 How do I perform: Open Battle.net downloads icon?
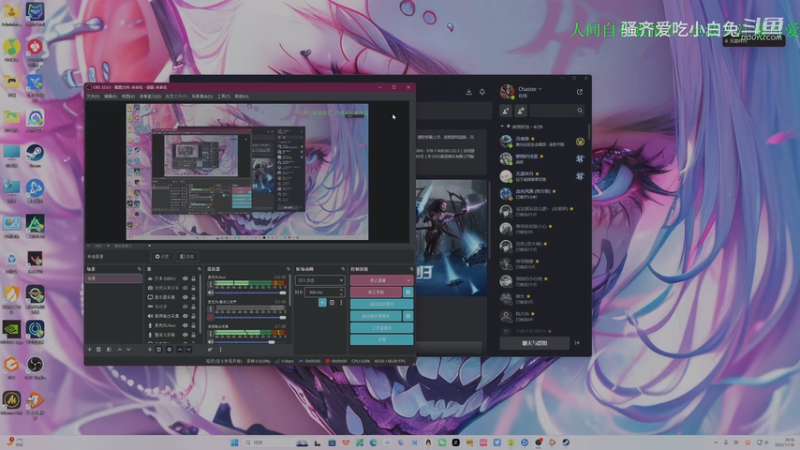click(469, 92)
